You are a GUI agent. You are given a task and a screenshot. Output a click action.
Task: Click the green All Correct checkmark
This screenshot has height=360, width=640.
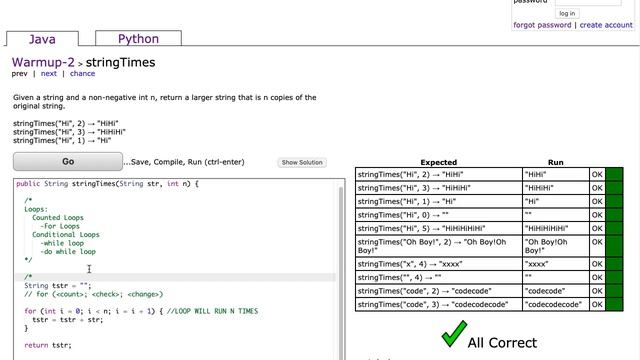(454, 334)
